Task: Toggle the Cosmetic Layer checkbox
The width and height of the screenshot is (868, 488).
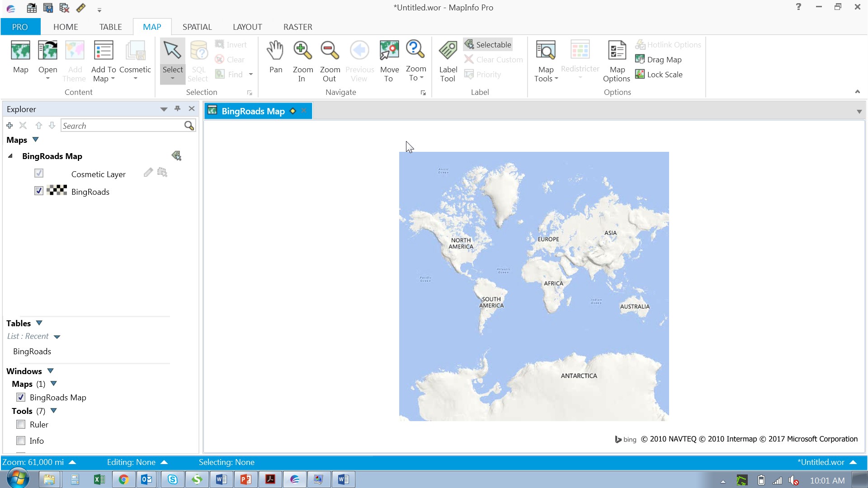Action: (38, 173)
